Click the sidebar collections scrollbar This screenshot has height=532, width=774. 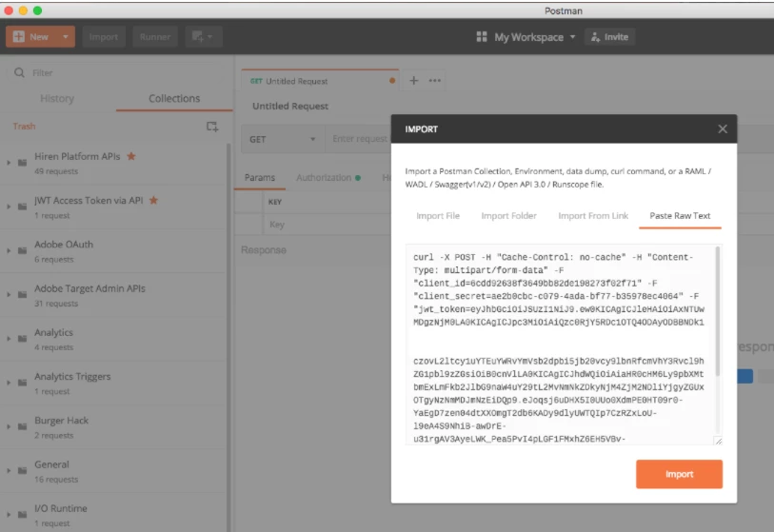point(228,336)
